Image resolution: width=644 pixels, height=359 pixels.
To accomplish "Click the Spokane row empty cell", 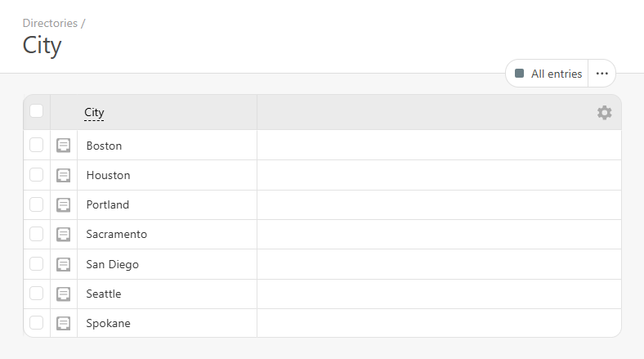I will coord(439,323).
